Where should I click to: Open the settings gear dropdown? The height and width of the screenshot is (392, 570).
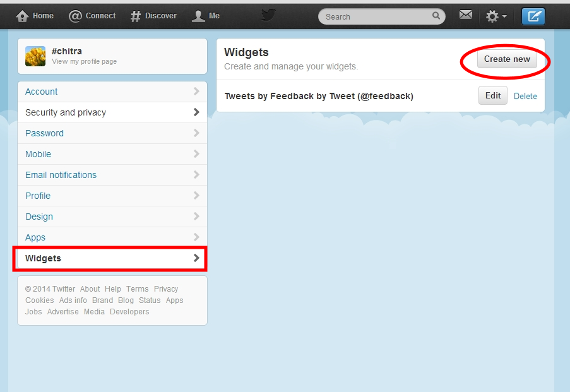496,16
